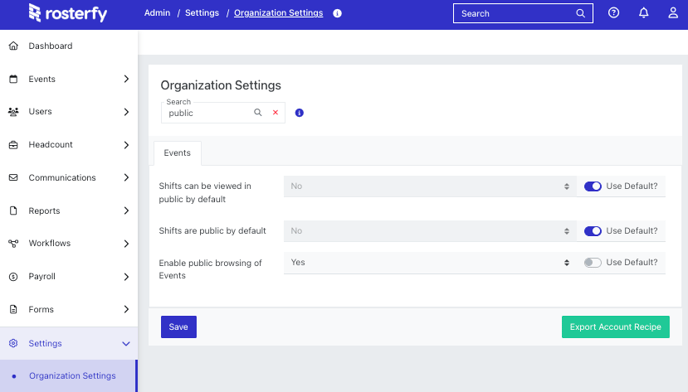Image resolution: width=688 pixels, height=392 pixels.
Task: Open the notifications bell
Action: (x=643, y=13)
